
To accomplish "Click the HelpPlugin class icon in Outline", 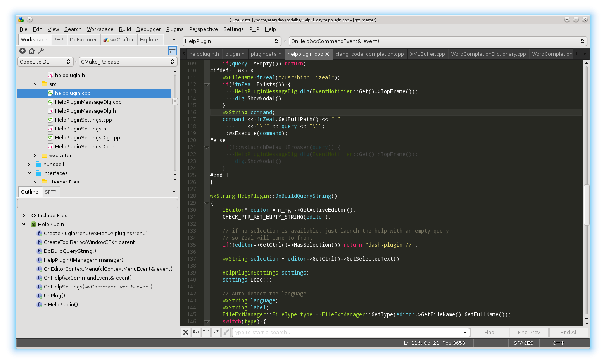I will coord(33,224).
